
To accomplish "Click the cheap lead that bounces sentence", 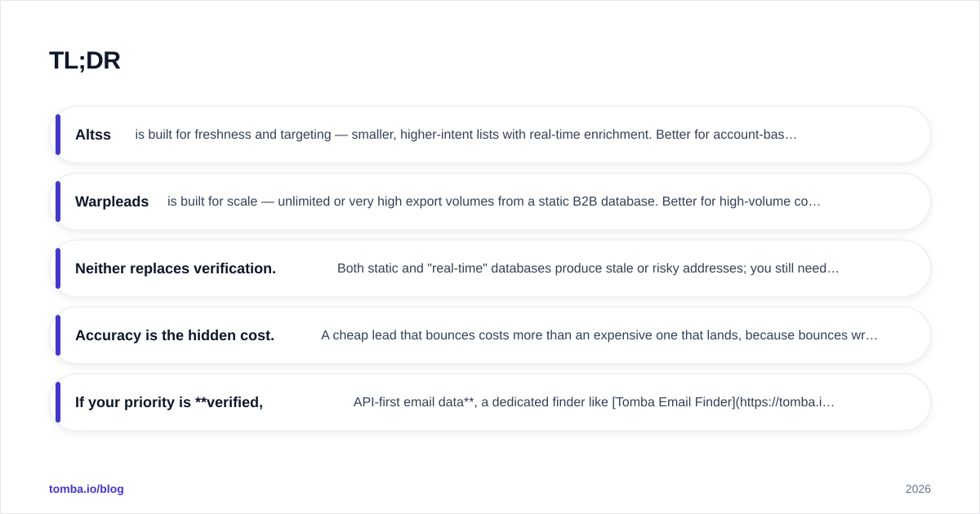I will point(599,335).
